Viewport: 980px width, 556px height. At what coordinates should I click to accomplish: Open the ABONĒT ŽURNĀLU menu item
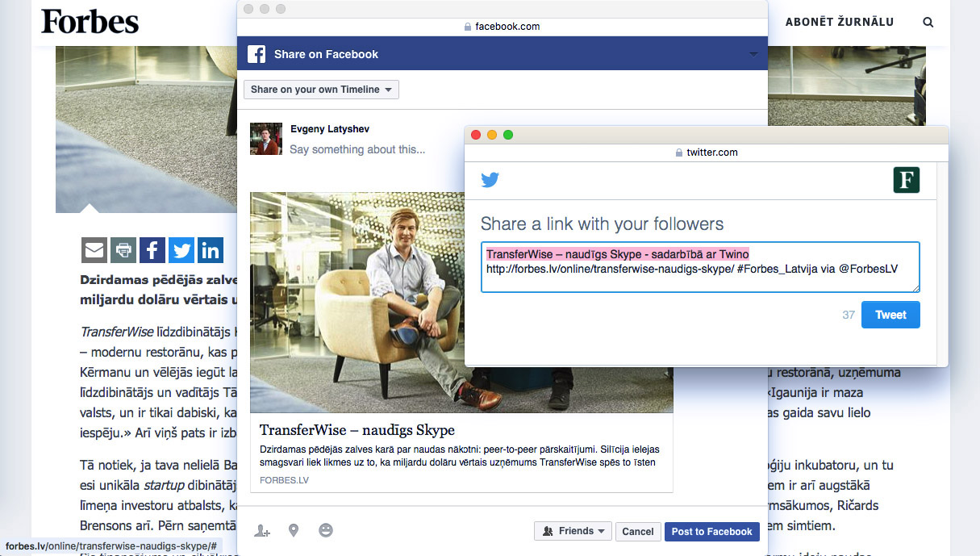[840, 22]
